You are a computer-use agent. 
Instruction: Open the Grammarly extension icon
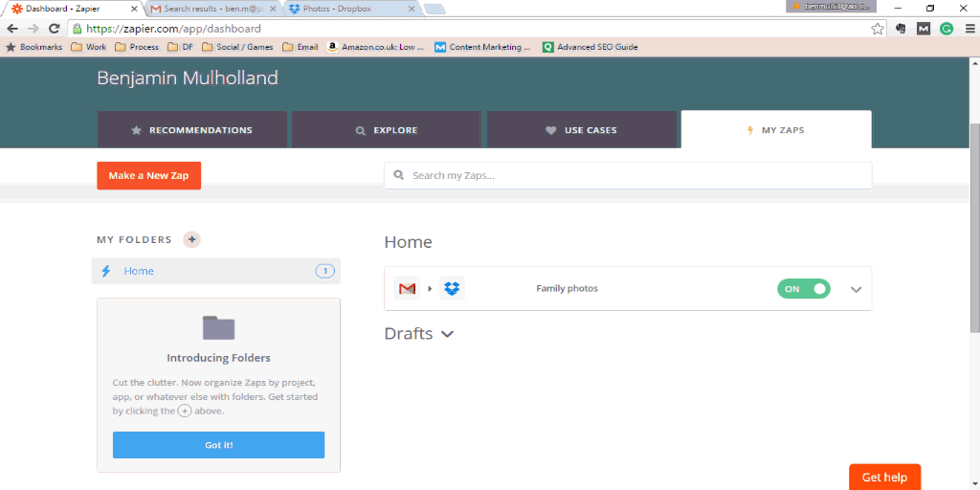tap(947, 29)
